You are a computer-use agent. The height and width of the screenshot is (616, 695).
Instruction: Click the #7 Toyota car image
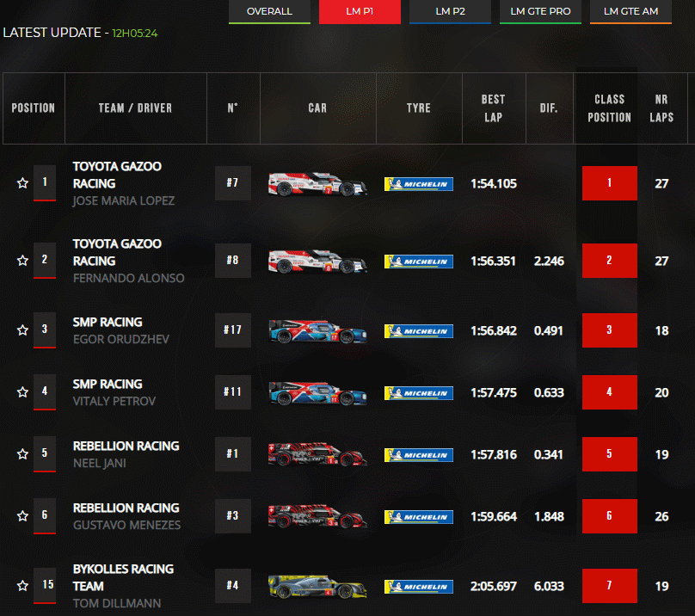[317, 184]
